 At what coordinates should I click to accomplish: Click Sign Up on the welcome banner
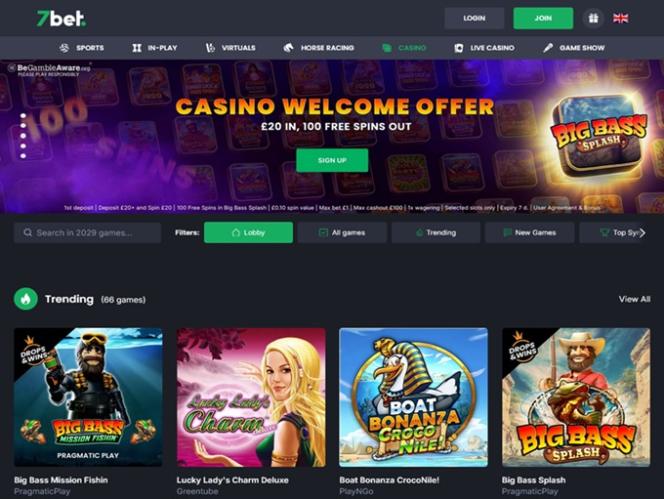pyautogui.click(x=332, y=160)
